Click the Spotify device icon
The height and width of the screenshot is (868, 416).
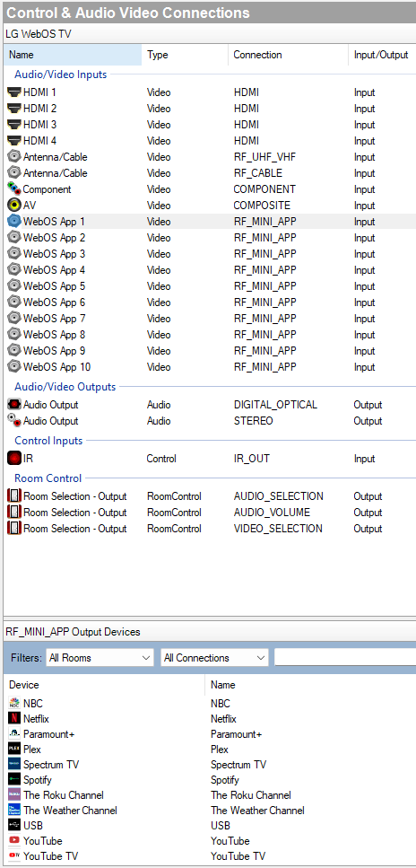click(x=14, y=779)
